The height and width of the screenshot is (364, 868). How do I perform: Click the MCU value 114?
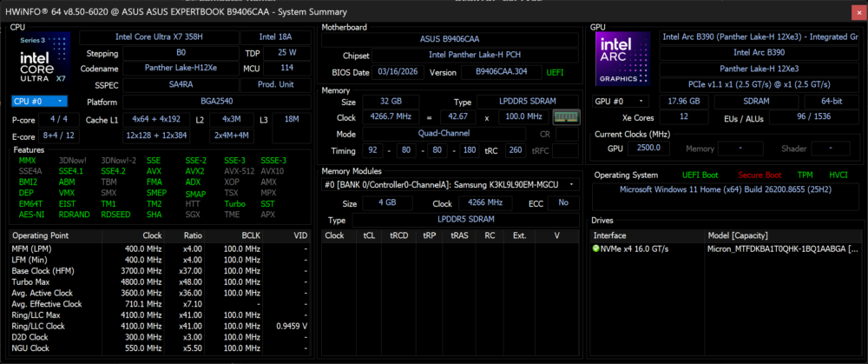coord(286,68)
